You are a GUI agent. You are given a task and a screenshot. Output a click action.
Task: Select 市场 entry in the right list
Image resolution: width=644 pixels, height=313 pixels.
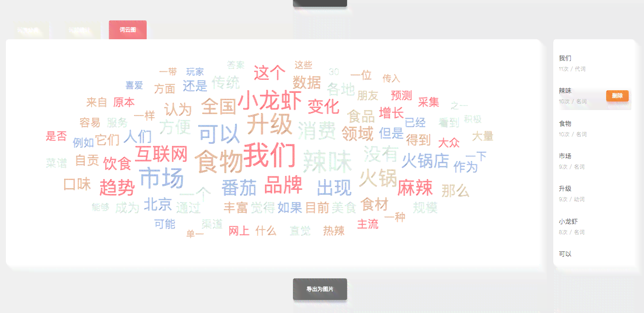click(565, 156)
